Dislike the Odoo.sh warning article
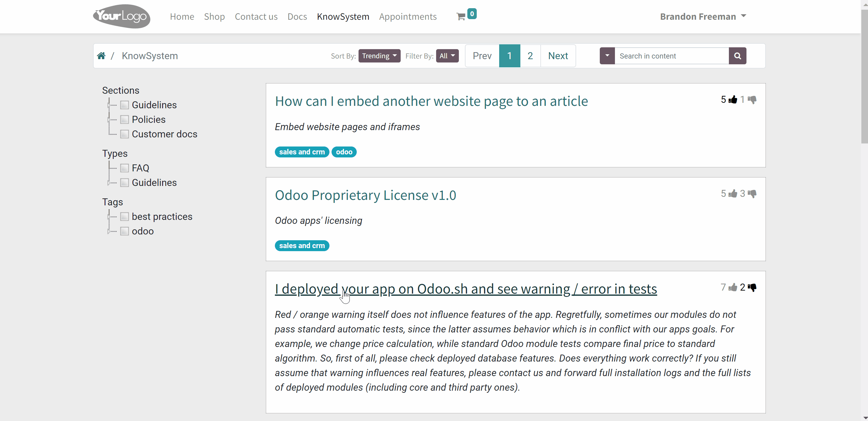This screenshot has width=868, height=421. point(752,288)
